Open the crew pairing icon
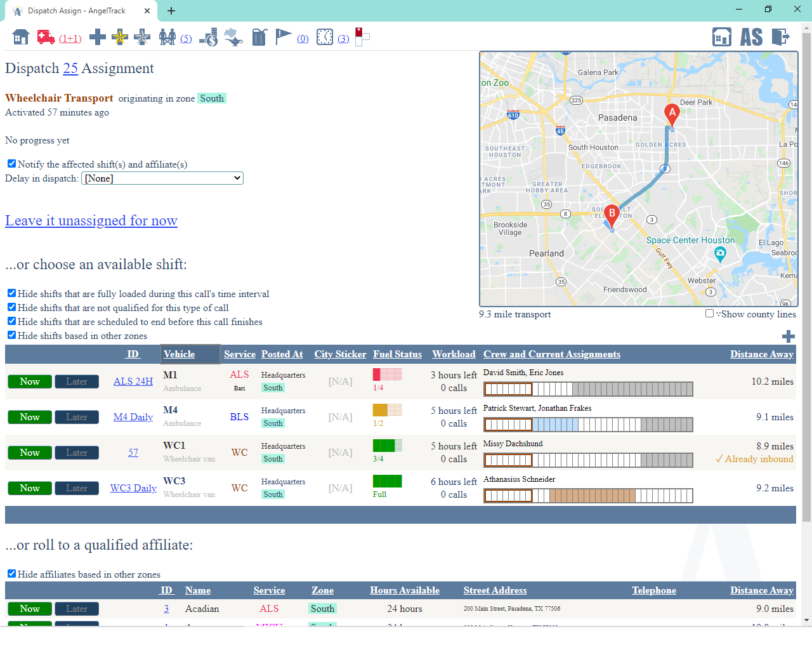The image size is (812, 650). (x=166, y=37)
